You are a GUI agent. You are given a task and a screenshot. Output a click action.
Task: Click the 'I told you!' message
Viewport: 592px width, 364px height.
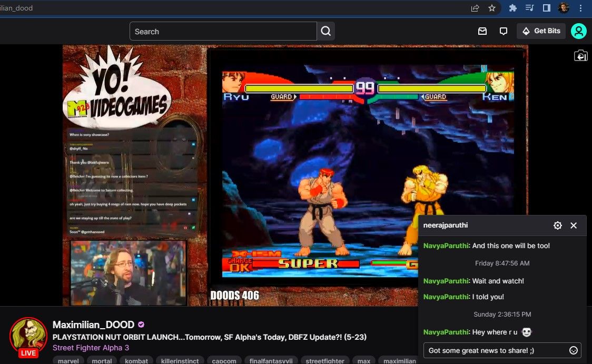(488, 297)
